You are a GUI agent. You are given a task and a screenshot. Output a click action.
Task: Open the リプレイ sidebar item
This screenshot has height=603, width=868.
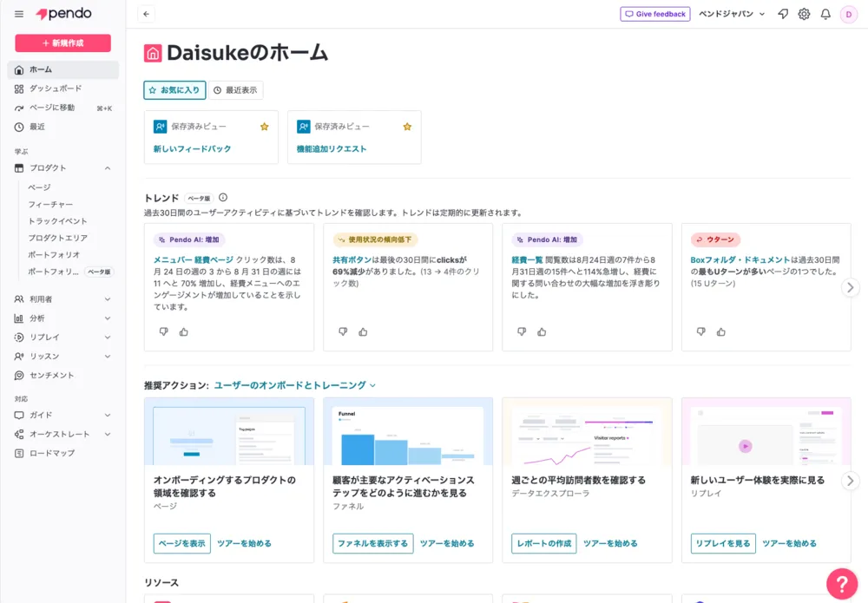tap(43, 338)
